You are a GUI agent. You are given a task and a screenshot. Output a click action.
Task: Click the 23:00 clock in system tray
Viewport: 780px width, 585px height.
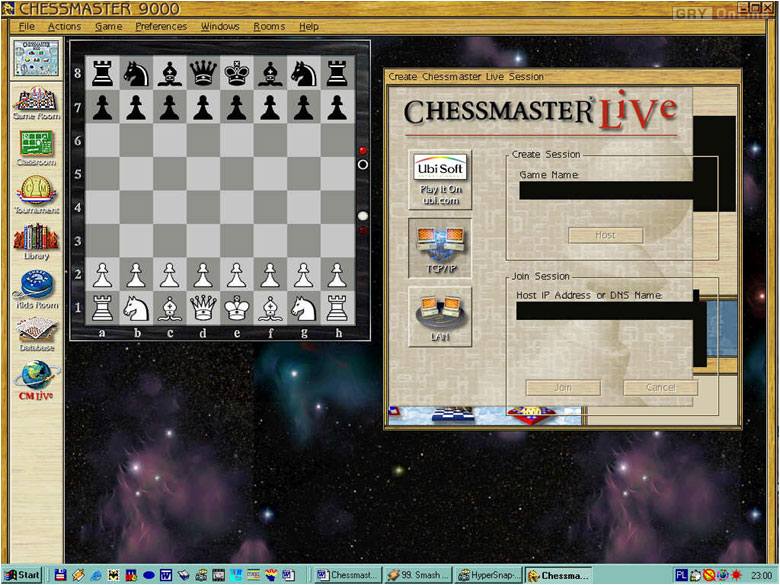tap(762, 576)
